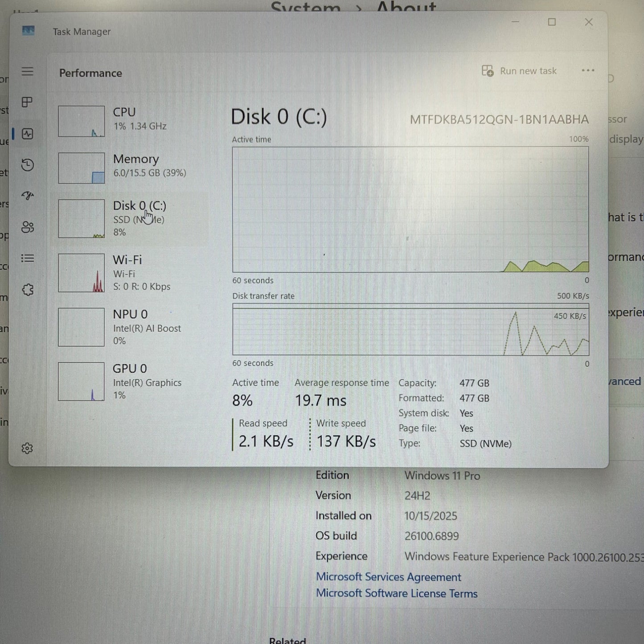
Task: Click the Run new task button
Action: 518,70
